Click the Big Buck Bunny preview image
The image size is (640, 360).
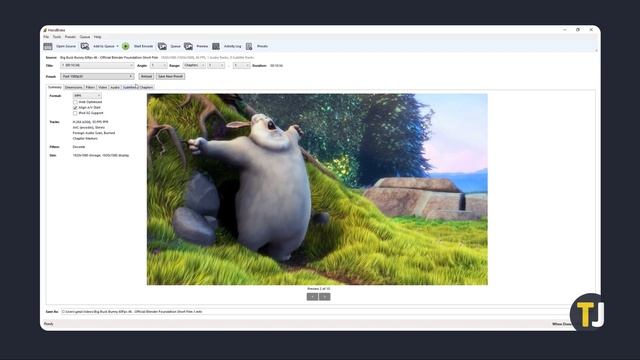317,189
